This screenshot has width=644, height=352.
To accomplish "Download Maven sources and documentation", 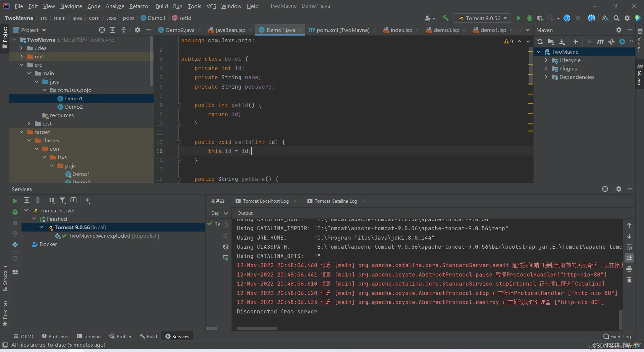I will pos(562,42).
